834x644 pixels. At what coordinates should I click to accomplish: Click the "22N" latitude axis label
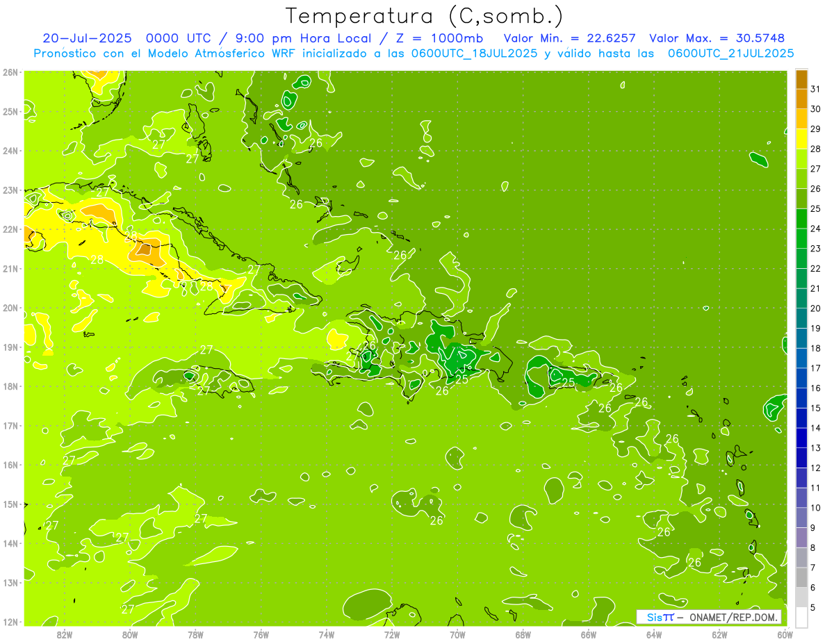point(10,229)
